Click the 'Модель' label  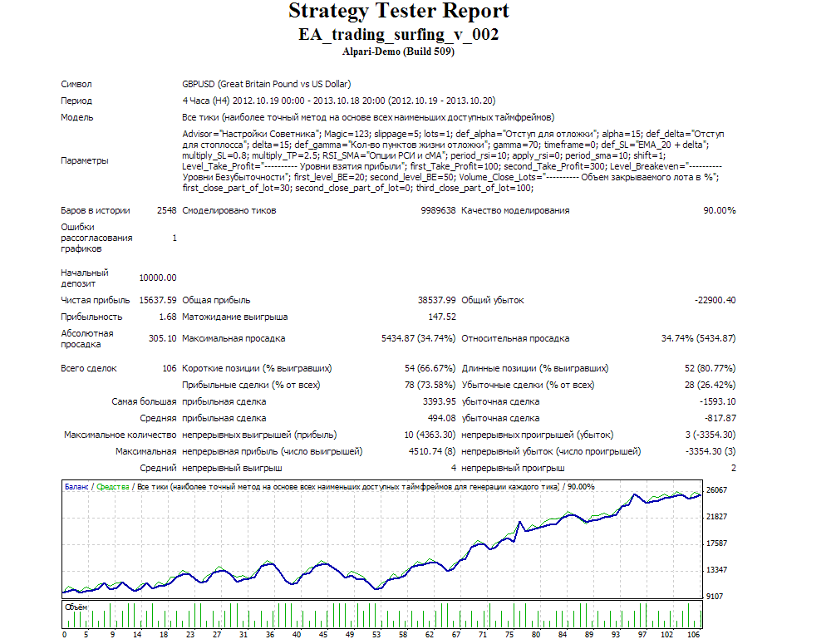tap(76, 117)
